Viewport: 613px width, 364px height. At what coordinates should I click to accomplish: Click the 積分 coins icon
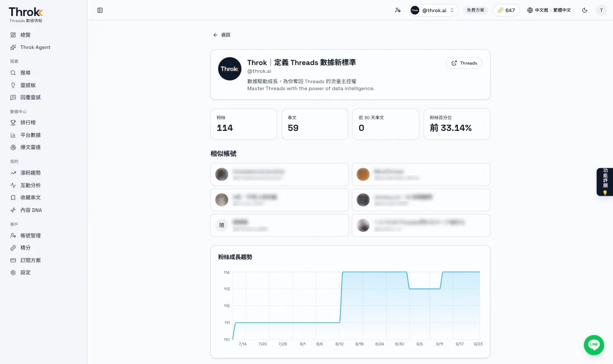pyautogui.click(x=13, y=248)
